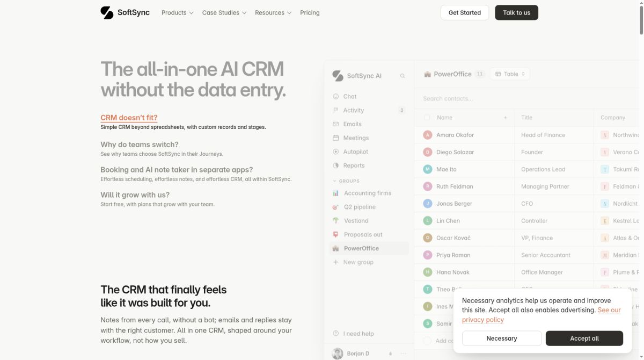Click Borjan D's profile avatar

click(338, 354)
